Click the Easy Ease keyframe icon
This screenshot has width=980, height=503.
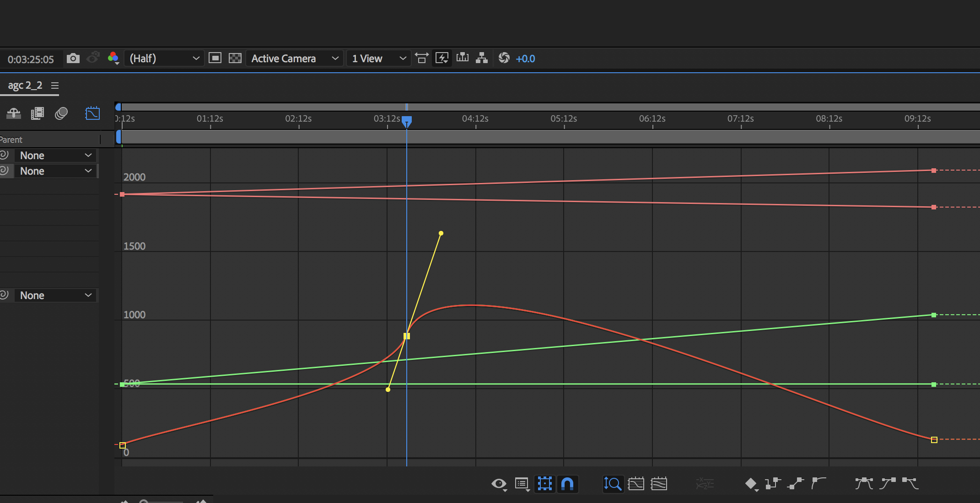pyautogui.click(x=864, y=483)
